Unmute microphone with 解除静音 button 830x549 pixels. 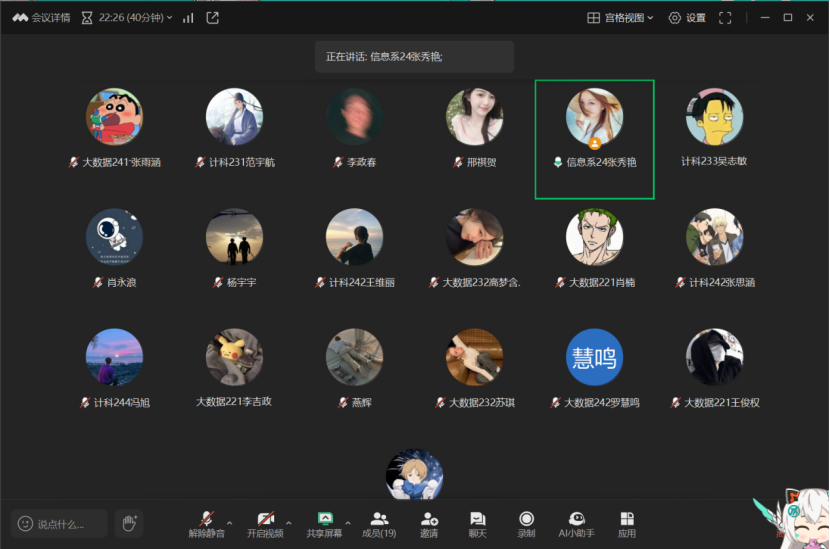pyautogui.click(x=207, y=523)
